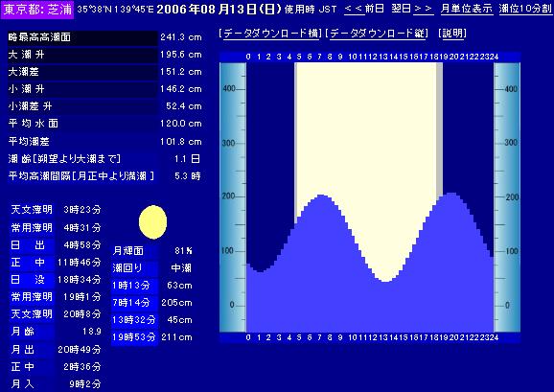Screen dimensions: 554x392
Task: Click the 63cm tide height value
Action: [179, 286]
